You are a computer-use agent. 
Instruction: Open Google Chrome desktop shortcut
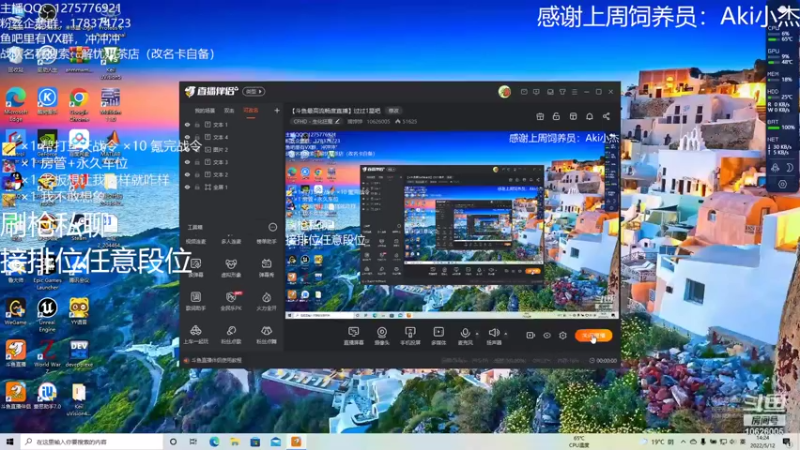[79, 104]
